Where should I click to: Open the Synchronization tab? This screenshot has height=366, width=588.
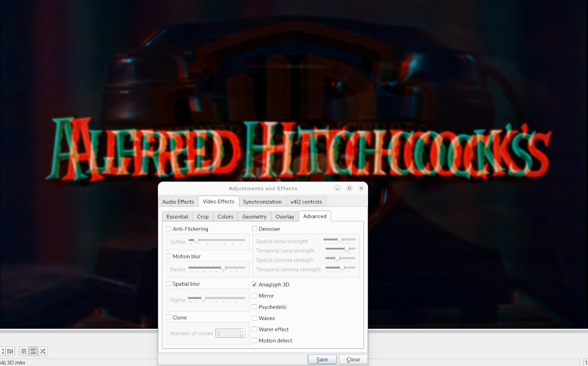click(262, 201)
